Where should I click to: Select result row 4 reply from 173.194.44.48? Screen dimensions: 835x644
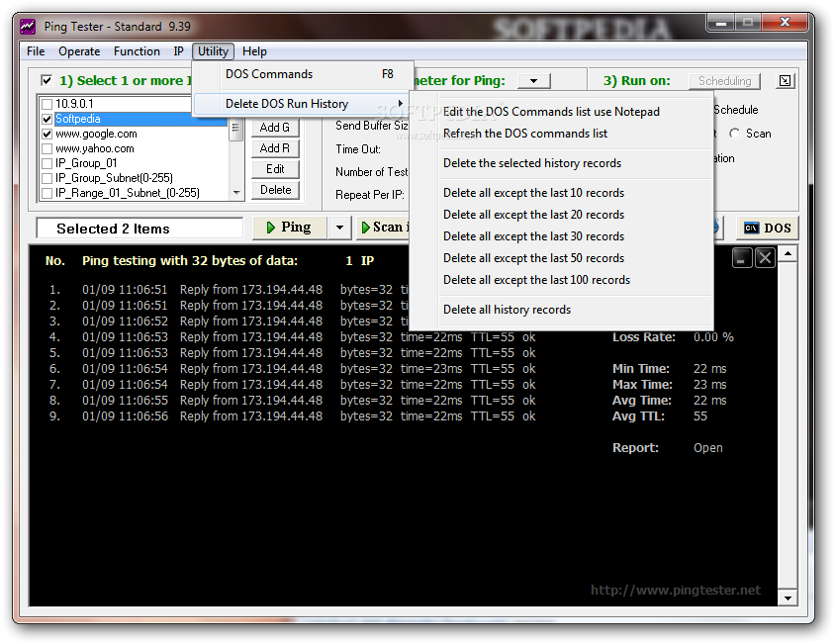tap(293, 337)
